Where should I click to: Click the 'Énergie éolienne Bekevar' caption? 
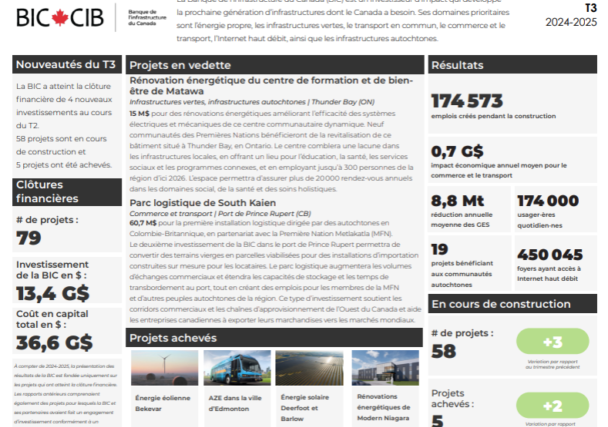(163, 403)
